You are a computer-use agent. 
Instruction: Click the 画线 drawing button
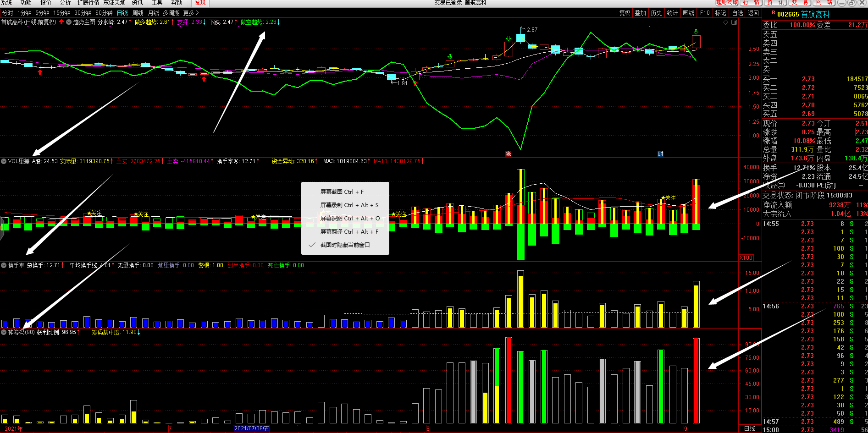click(x=689, y=13)
